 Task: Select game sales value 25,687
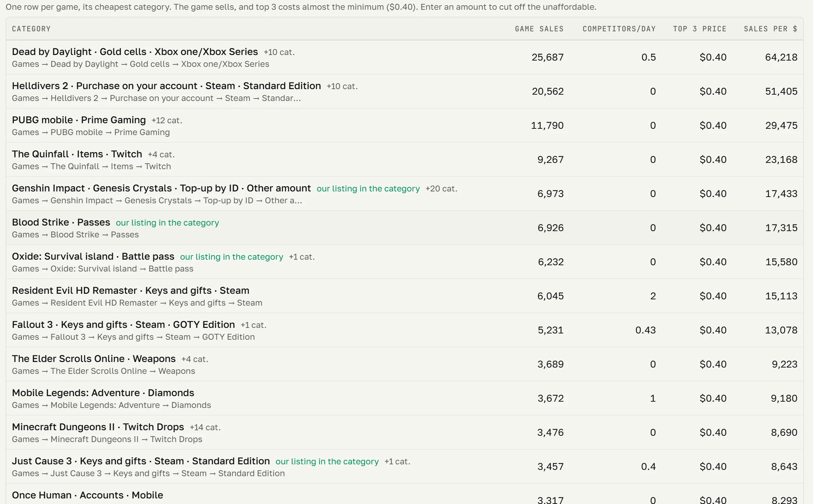(547, 57)
